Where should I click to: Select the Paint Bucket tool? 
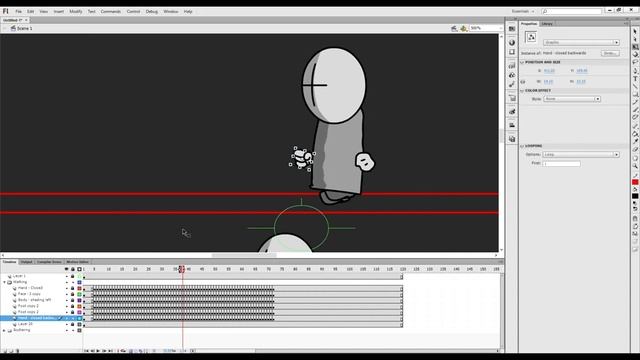point(635,133)
